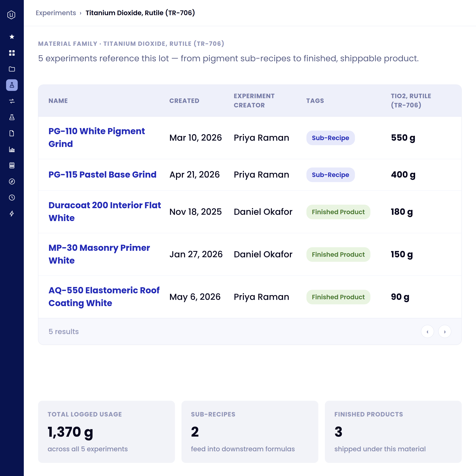
Task: Go to next page of results
Action: 445,332
